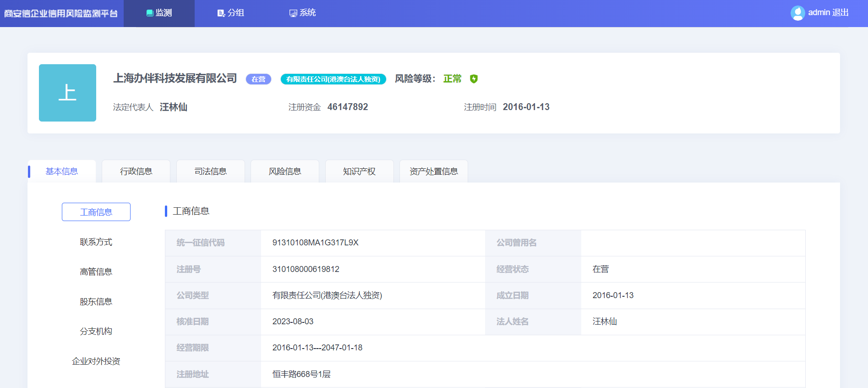Viewport: 868px width, 388px height.
Task: Click approval date 2023-08-03
Action: click(293, 321)
